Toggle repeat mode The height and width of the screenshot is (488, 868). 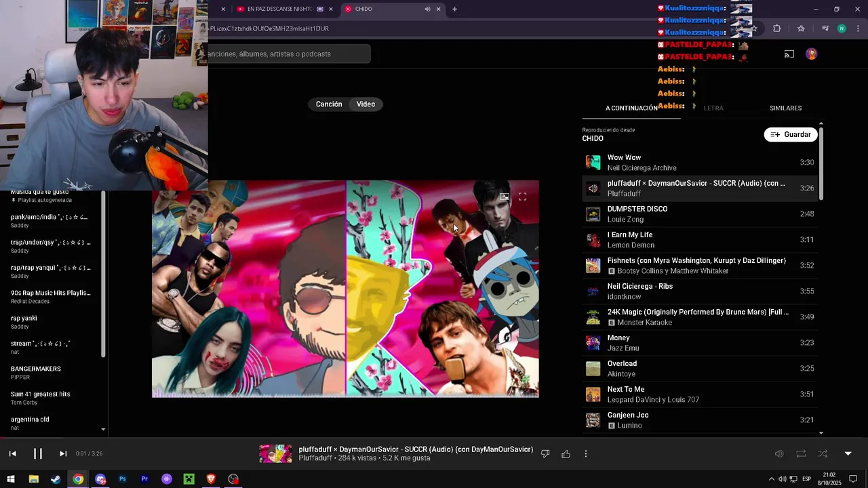pyautogui.click(x=801, y=453)
